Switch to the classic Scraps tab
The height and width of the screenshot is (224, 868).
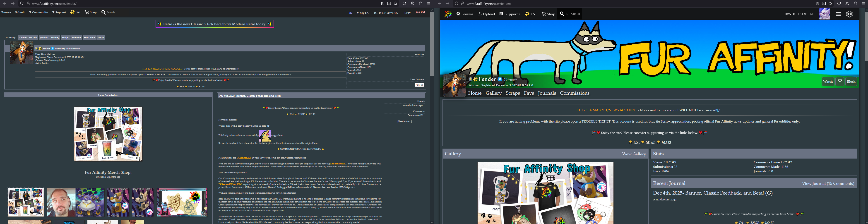point(65,37)
